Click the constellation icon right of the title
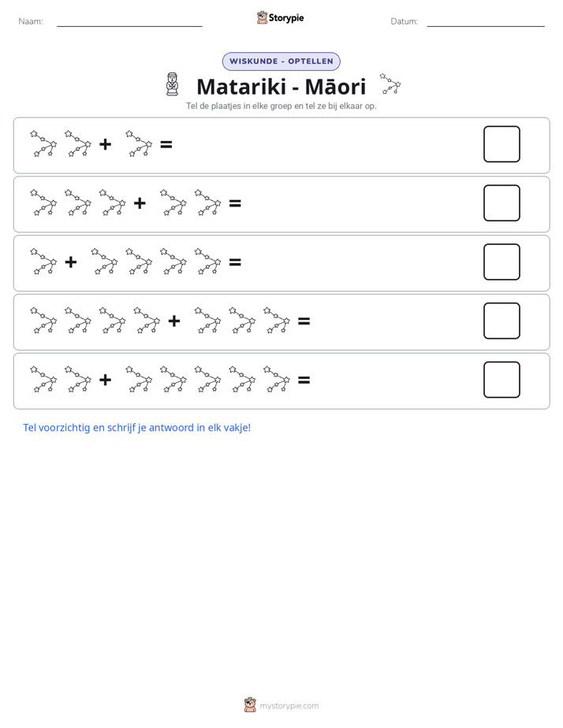The height and width of the screenshot is (728, 563). click(x=390, y=84)
